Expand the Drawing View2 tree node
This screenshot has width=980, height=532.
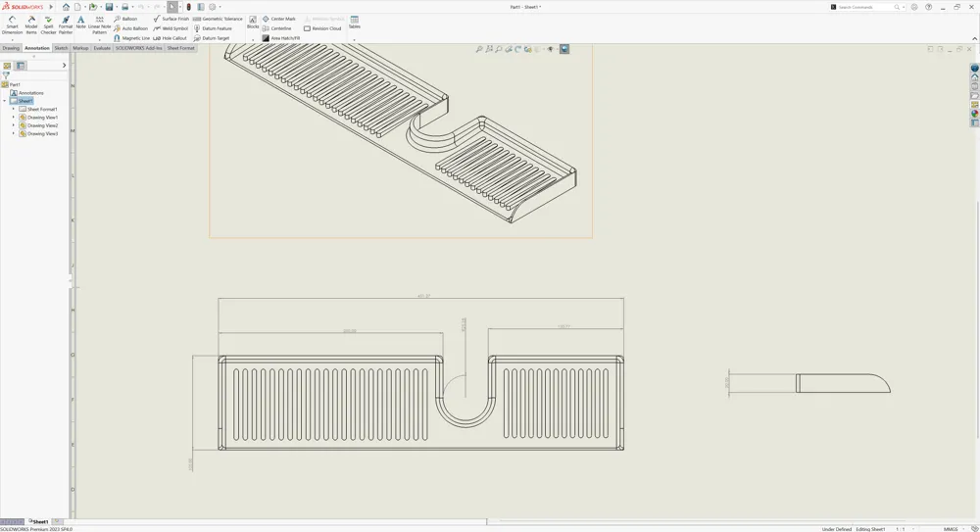pyautogui.click(x=13, y=125)
